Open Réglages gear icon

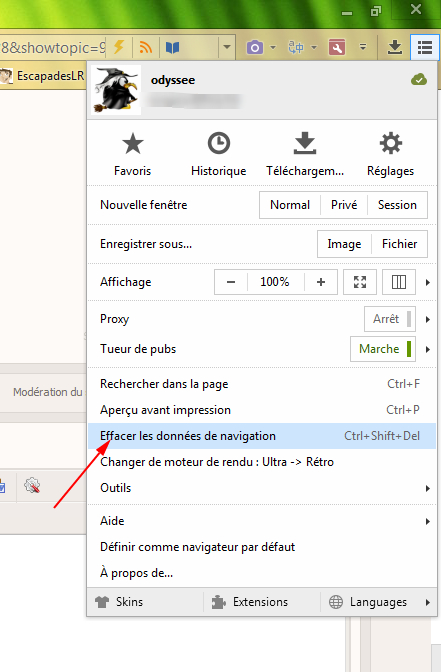tap(390, 143)
